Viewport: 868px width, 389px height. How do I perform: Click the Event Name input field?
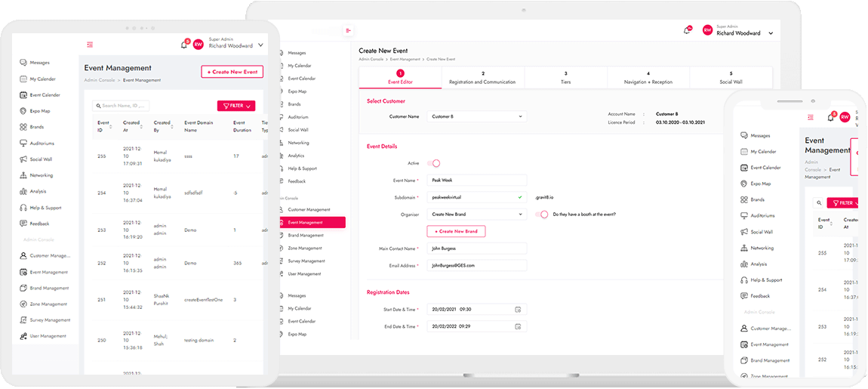coord(476,181)
